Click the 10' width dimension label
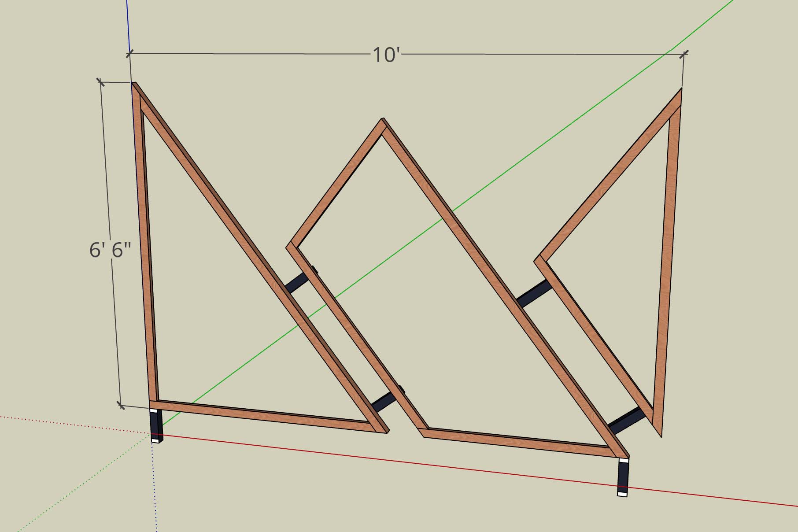The image size is (798, 532). pos(386,55)
